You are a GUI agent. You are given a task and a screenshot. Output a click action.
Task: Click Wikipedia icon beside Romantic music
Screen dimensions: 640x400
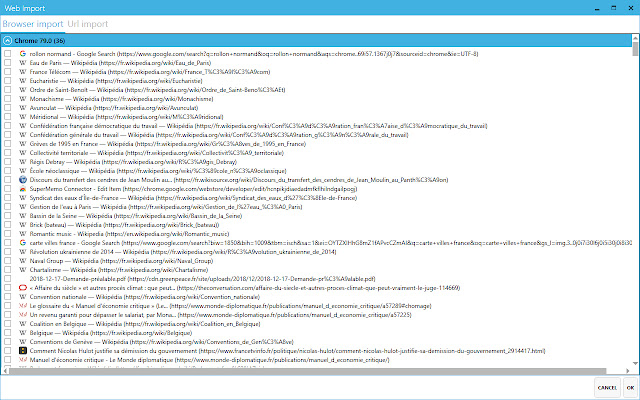click(x=23, y=233)
